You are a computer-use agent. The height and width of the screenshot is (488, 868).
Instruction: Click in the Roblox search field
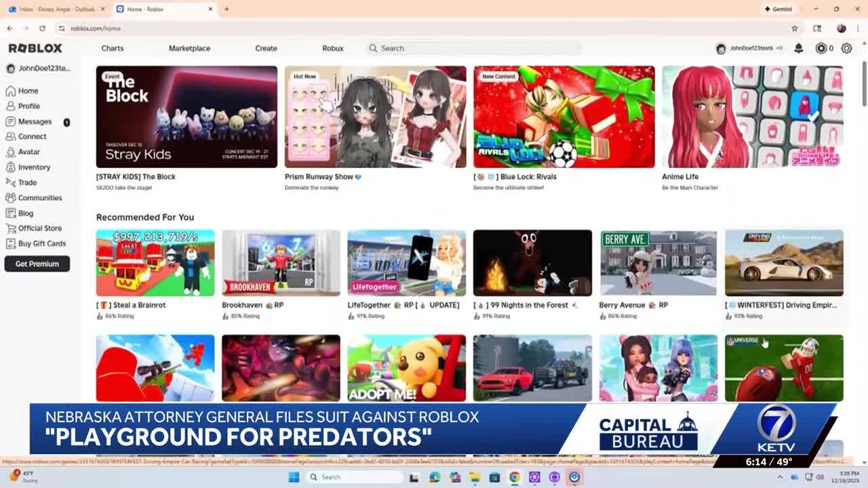tap(475, 48)
